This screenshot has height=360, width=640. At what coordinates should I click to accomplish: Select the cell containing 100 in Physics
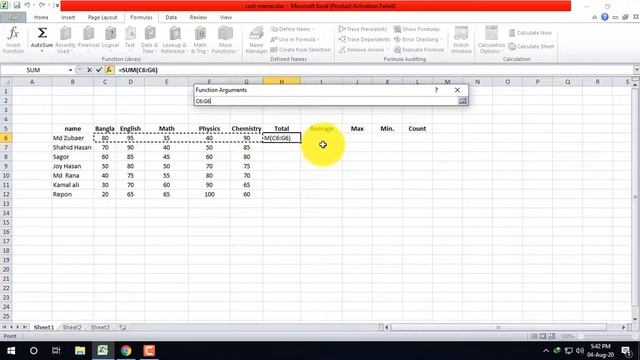(x=209, y=194)
